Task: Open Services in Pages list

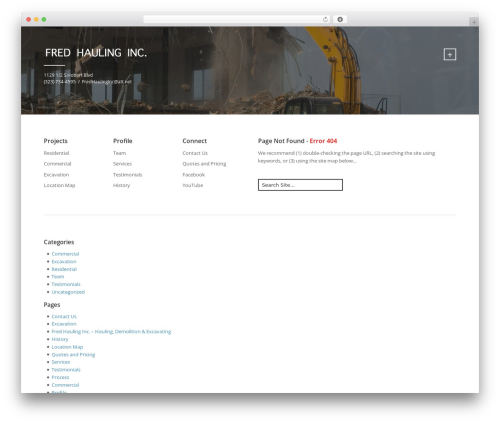Action: tap(61, 362)
